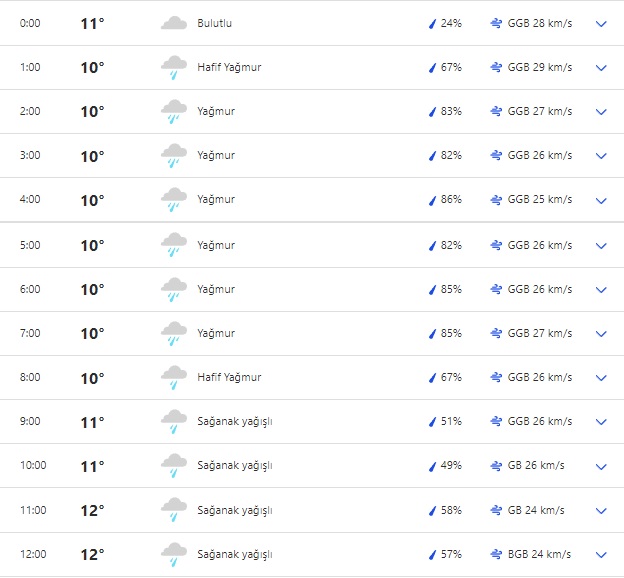This screenshot has width=624, height=578.
Task: Click the rain cloud icon at 4:00
Action: point(174,200)
